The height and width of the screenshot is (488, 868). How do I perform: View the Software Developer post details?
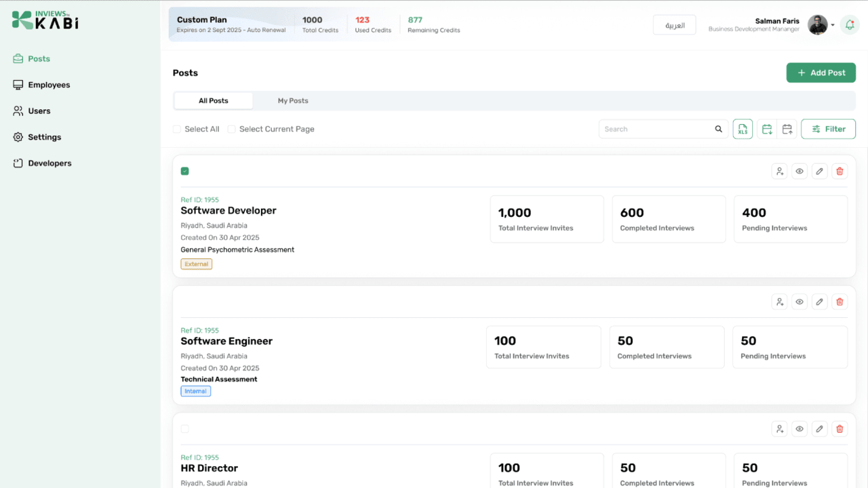pos(800,171)
